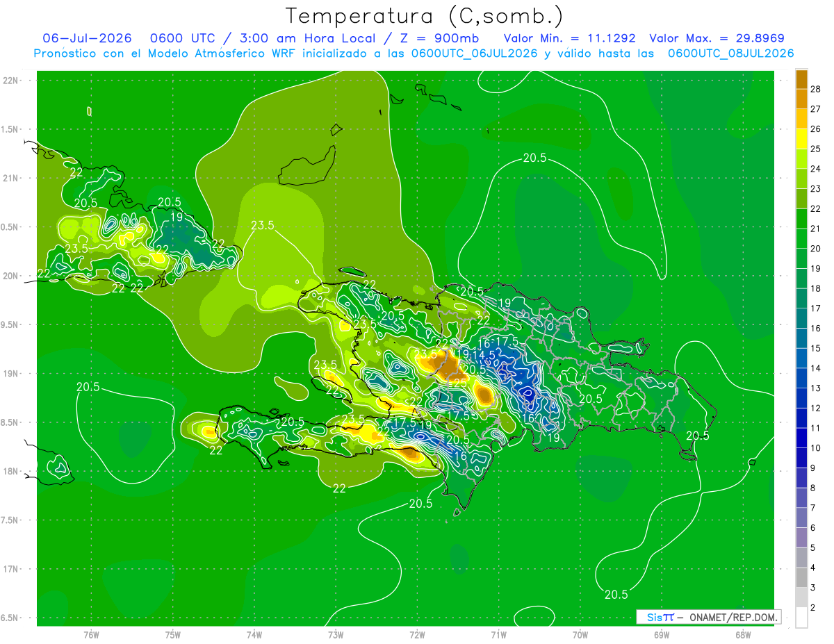This screenshot has width=834, height=644.
Task: Click the "68W" longitude axis label
Action: (743, 635)
